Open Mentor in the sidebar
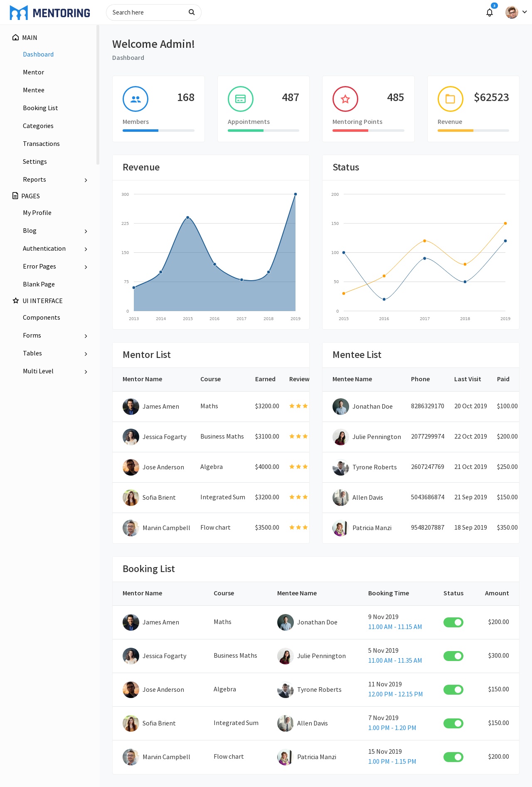 click(34, 72)
